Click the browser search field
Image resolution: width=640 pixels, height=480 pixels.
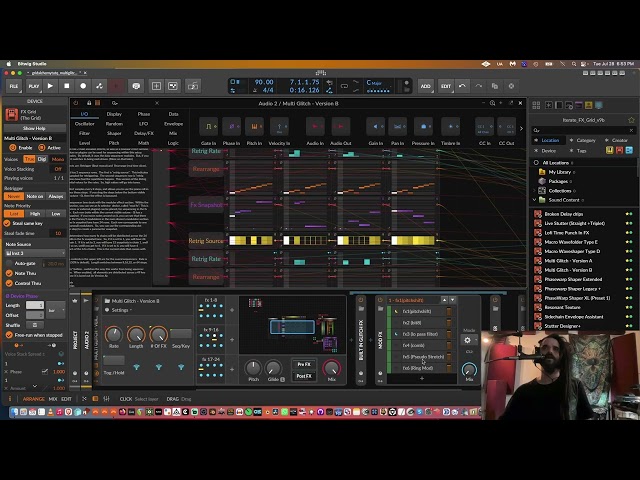pyautogui.click(x=583, y=130)
